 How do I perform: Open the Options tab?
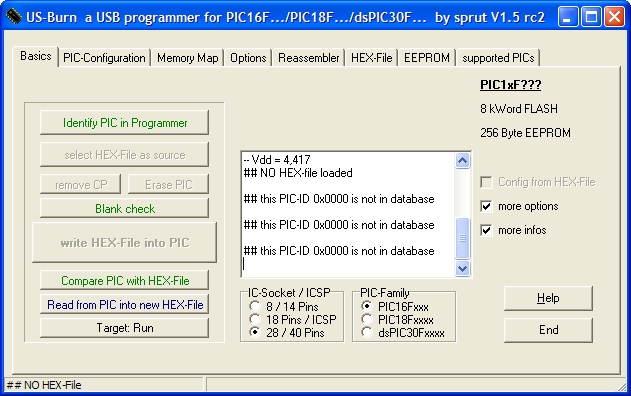coord(248,58)
